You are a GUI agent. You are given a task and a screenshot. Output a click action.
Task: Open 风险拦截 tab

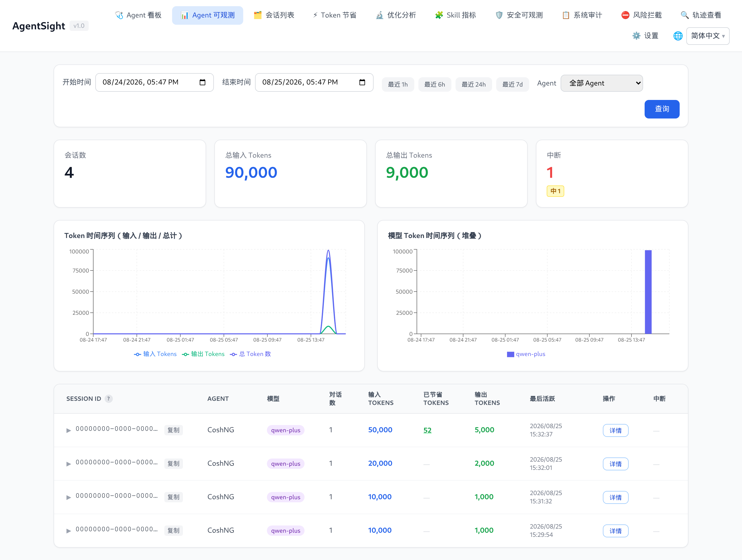(x=641, y=15)
